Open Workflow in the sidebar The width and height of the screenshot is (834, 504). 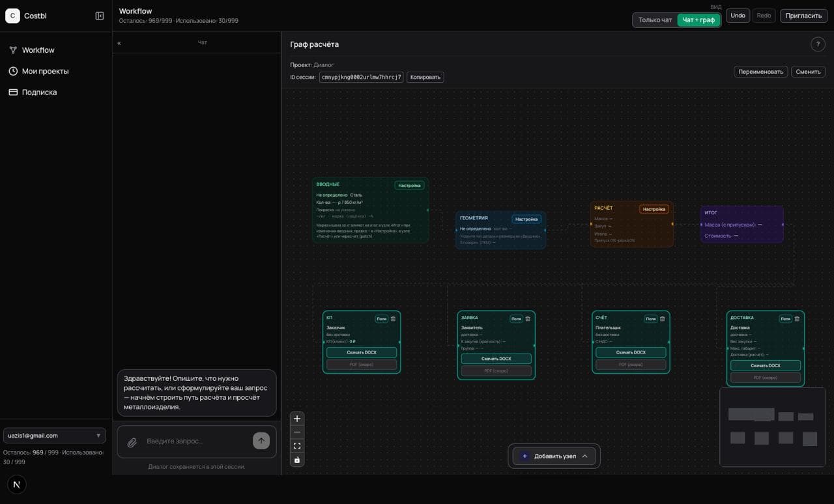click(x=55, y=50)
